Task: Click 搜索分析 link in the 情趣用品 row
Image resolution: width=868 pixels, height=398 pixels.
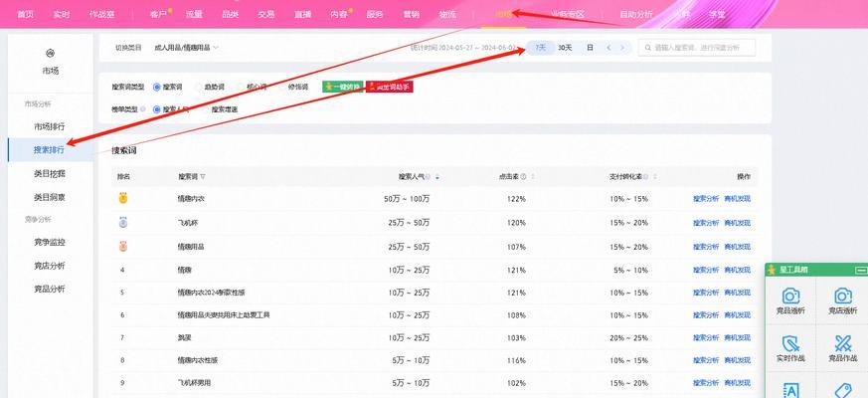Action: tap(706, 247)
